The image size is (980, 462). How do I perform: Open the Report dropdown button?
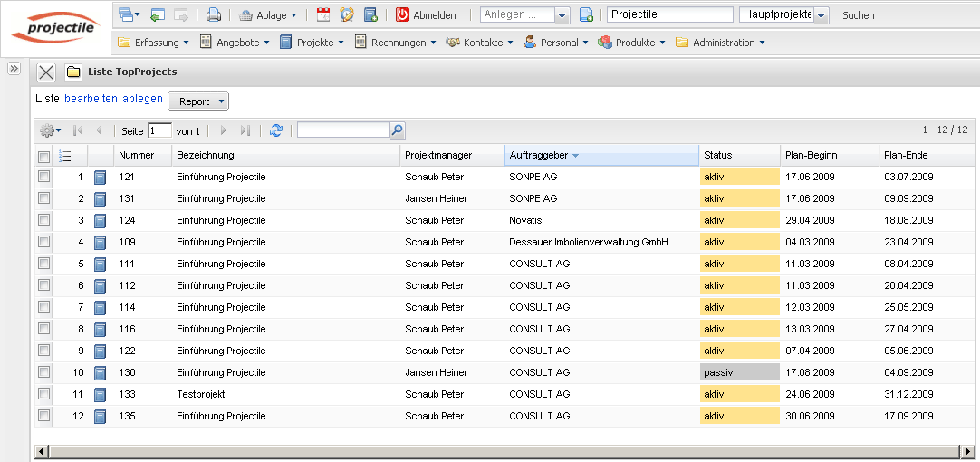198,101
